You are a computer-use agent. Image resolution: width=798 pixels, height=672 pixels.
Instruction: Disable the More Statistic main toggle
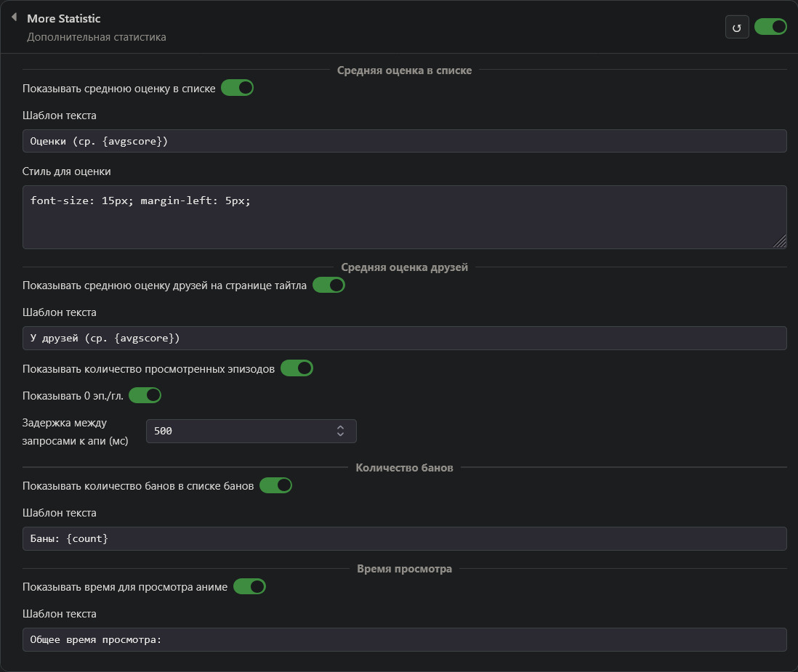pyautogui.click(x=770, y=27)
